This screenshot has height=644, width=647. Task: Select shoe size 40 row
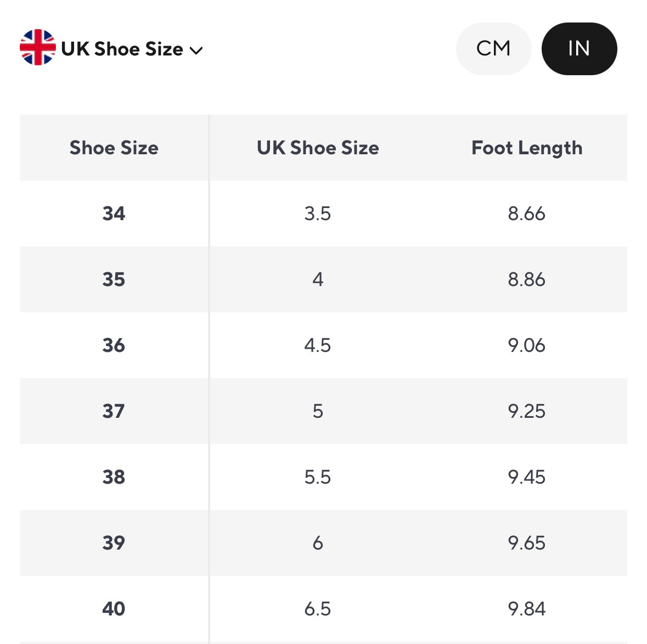click(x=114, y=608)
